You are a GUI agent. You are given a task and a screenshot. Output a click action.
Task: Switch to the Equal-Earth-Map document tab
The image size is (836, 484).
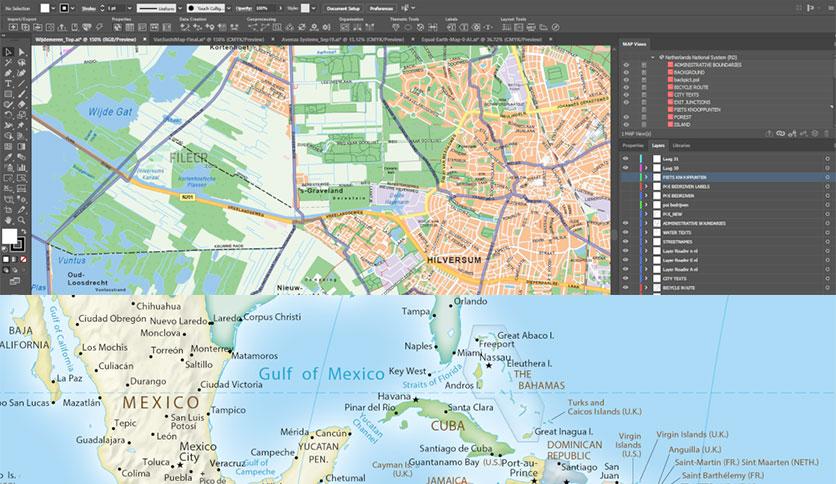coord(482,39)
